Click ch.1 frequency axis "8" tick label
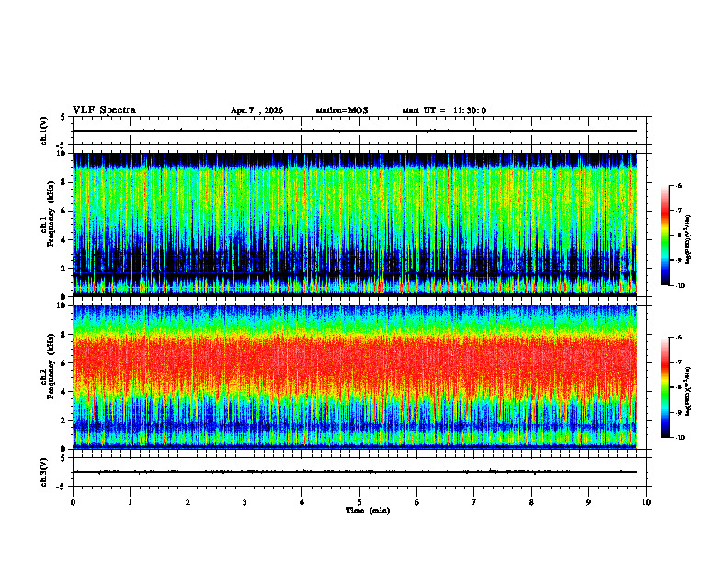The height and width of the screenshot is (563, 728). click(63, 182)
